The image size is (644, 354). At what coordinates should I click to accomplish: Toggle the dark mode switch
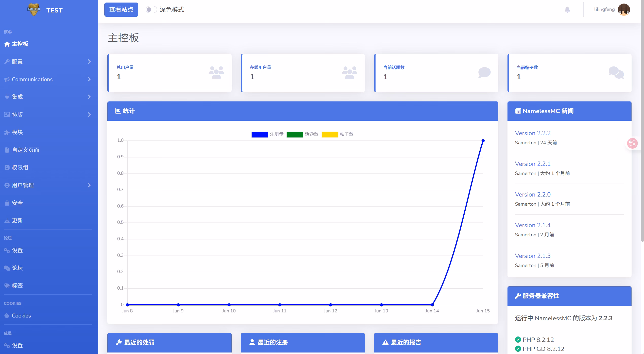point(151,10)
